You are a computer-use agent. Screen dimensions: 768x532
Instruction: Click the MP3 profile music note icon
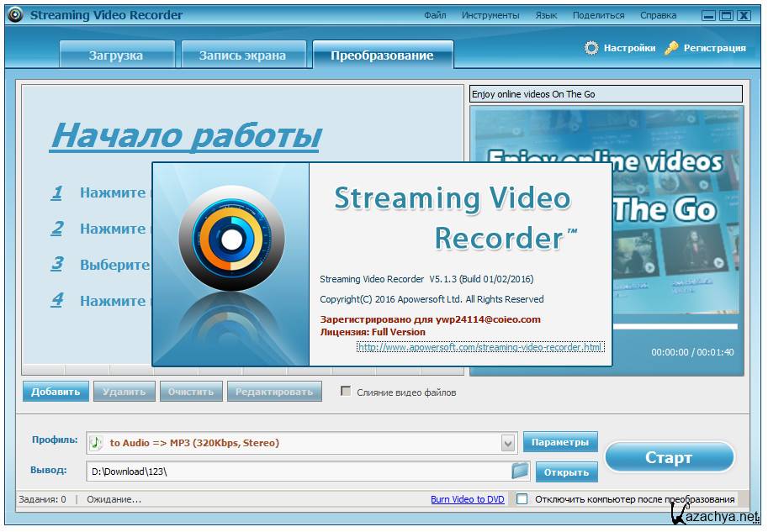(x=97, y=443)
